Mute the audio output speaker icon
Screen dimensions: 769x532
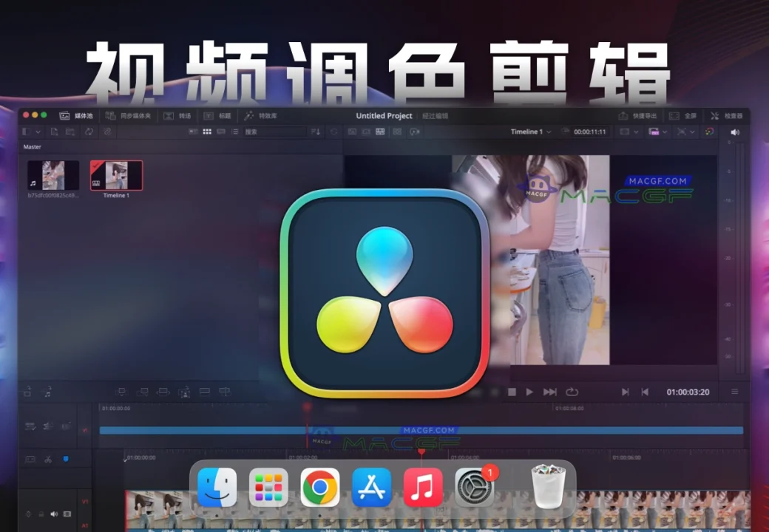click(734, 132)
